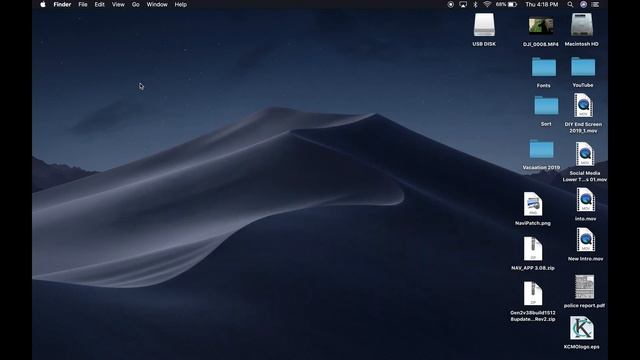Open the Help menu

[180, 4]
